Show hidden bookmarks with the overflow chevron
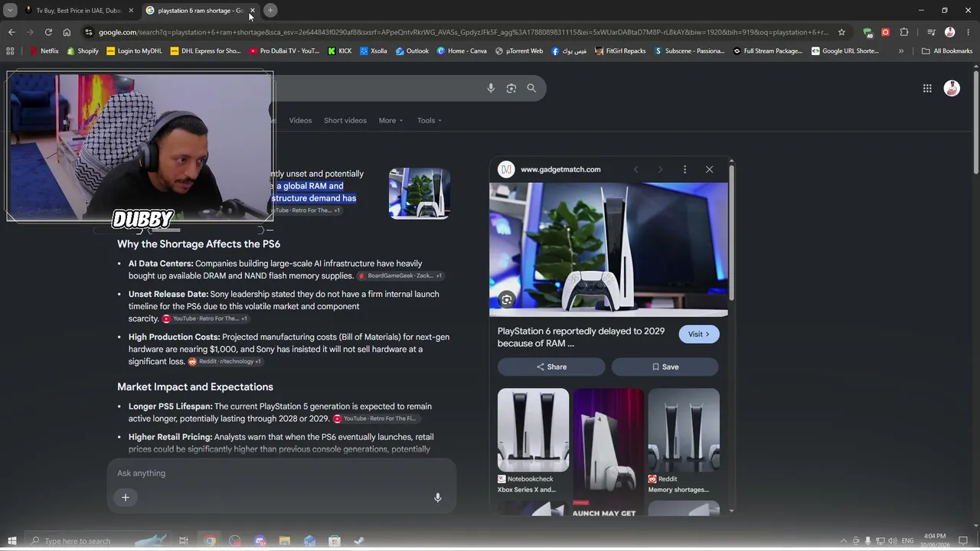The image size is (980, 551). click(x=901, y=51)
